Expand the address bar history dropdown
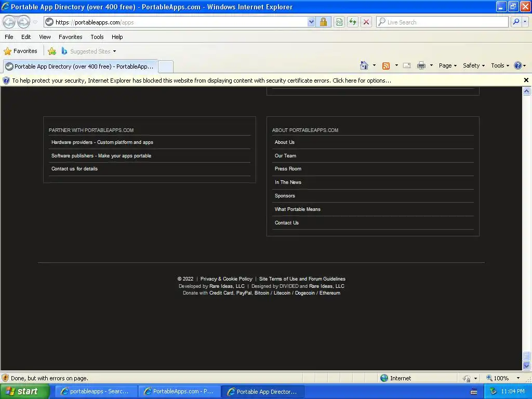 click(x=311, y=22)
